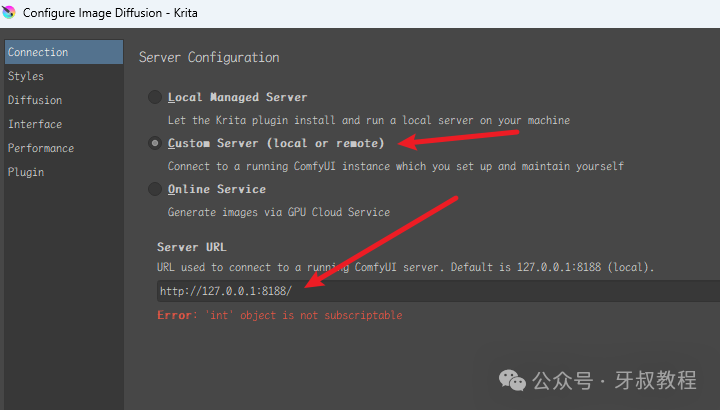Click the 'Generate images via GPU Cloud Service' description

click(x=279, y=212)
